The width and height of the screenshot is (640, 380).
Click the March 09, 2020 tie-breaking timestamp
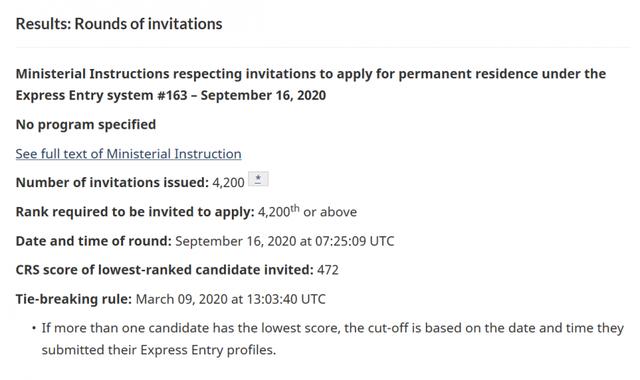[231, 299]
